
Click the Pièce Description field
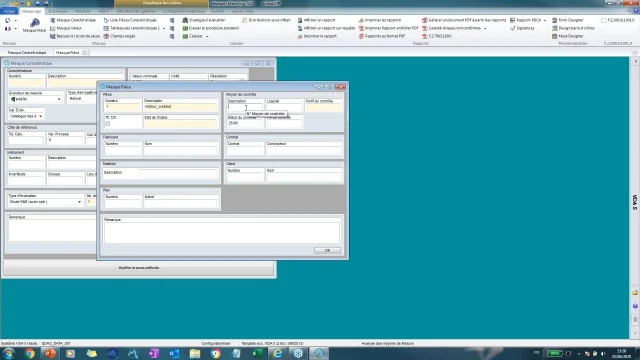pyautogui.click(x=180, y=107)
